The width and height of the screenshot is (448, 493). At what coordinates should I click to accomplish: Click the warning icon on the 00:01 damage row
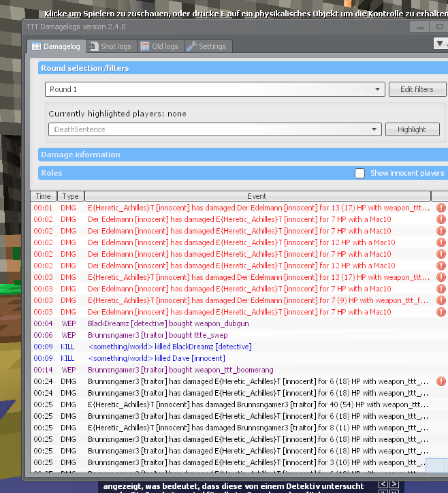pos(441,208)
